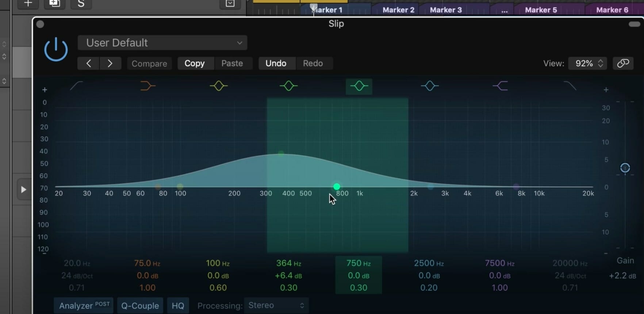Select the green 364 Hz bell band icon
This screenshot has width=644, height=314.
coord(289,86)
